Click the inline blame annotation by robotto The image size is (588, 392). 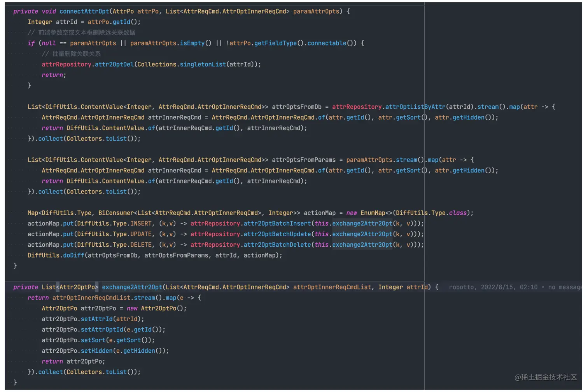click(x=515, y=287)
